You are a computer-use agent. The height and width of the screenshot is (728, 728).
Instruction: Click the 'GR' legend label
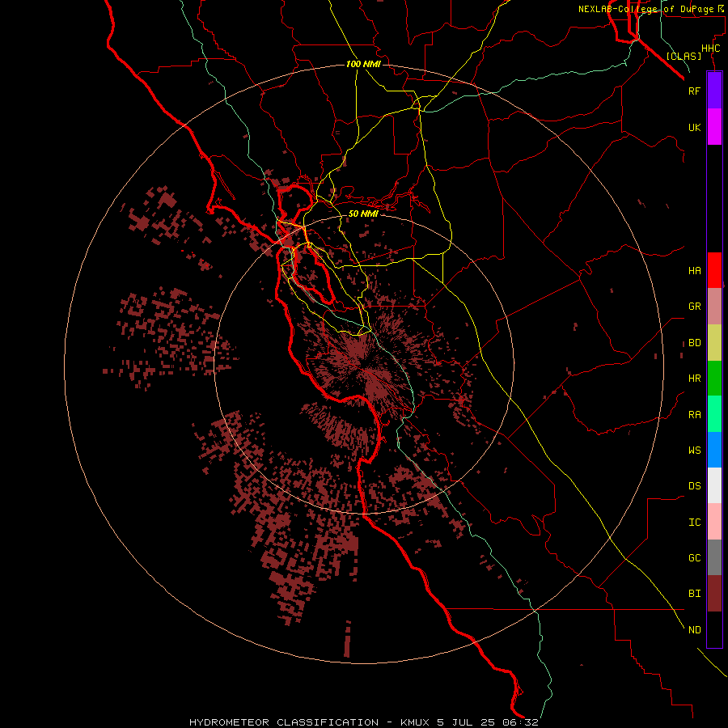click(x=694, y=307)
